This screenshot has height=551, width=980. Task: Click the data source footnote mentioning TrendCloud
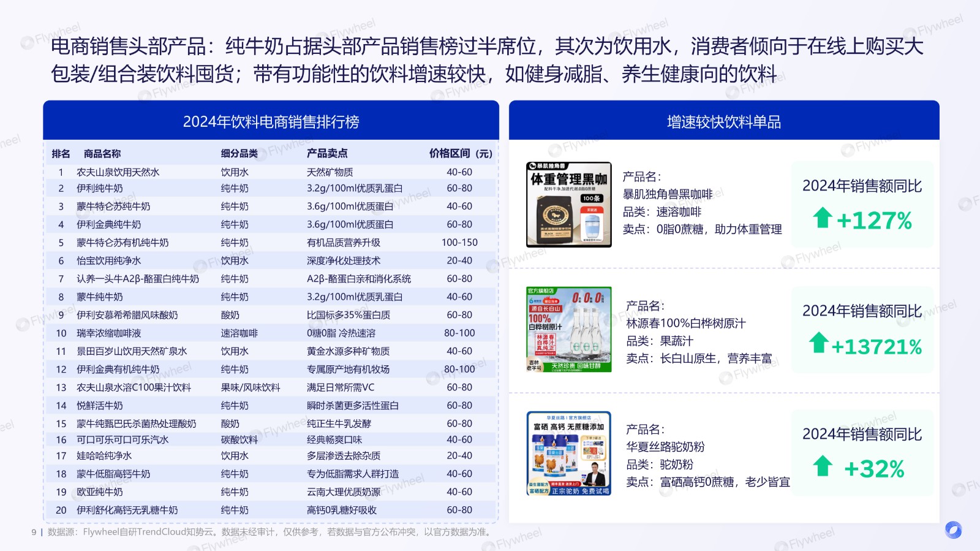coord(271,532)
